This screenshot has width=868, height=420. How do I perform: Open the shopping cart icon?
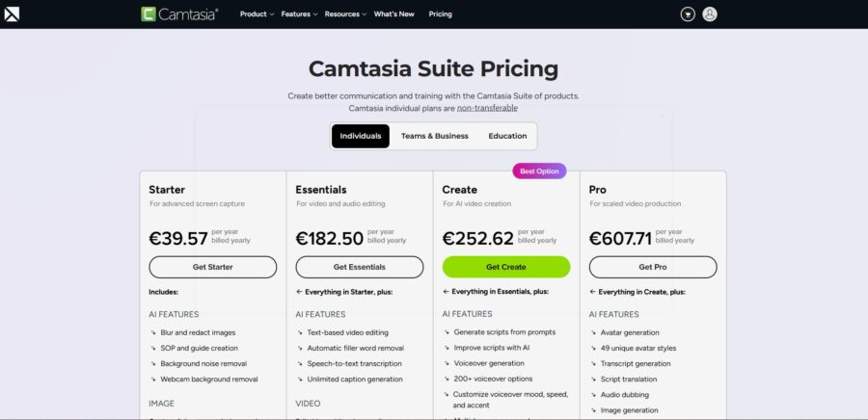coord(688,14)
